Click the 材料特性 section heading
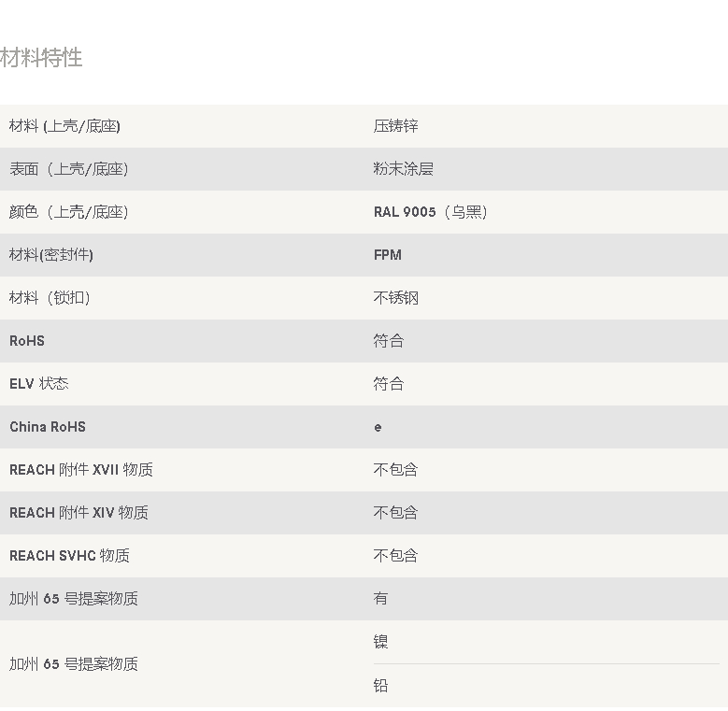This screenshot has width=728, height=711. coord(41,58)
